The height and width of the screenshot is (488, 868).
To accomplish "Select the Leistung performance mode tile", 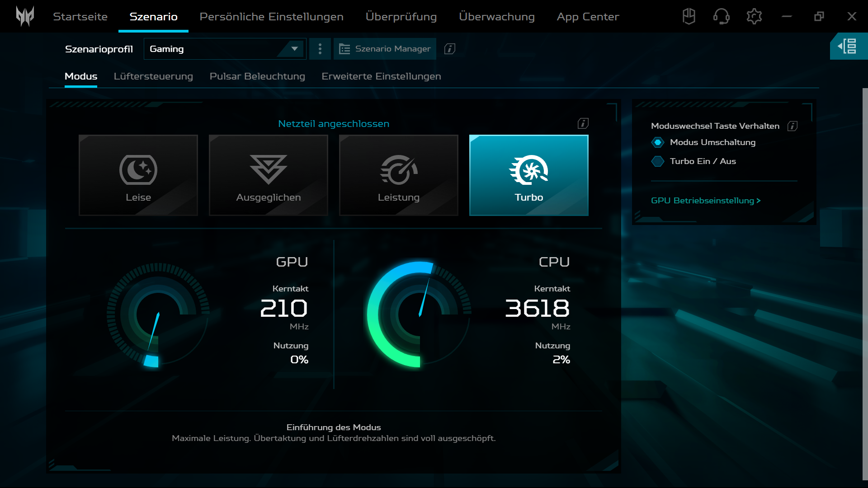I will tap(399, 175).
